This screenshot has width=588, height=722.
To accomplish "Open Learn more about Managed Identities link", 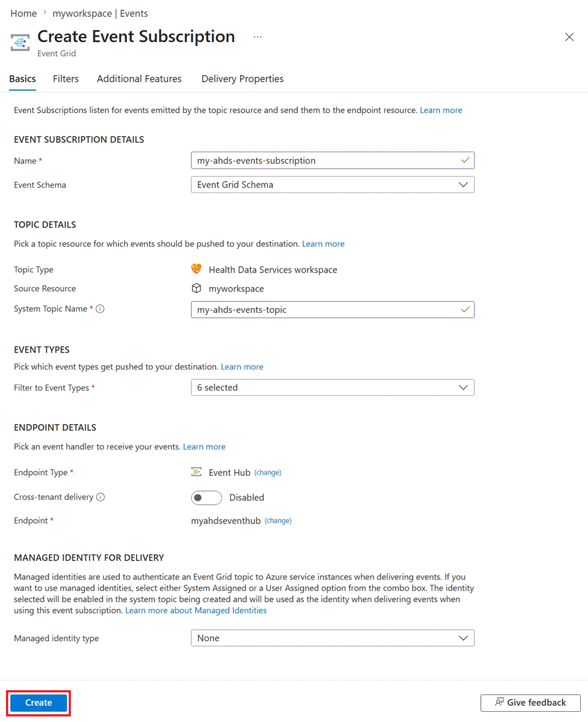I will coord(196,610).
